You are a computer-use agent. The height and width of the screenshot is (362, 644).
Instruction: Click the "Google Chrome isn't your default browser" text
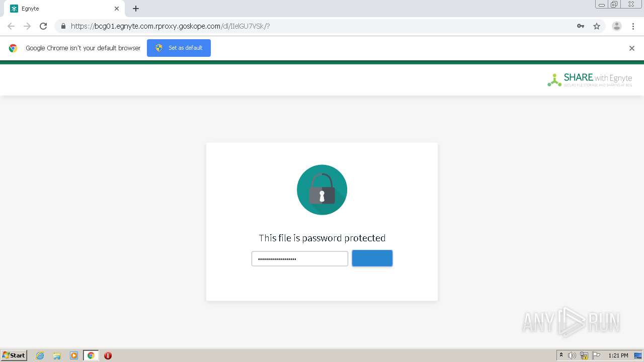click(x=83, y=48)
